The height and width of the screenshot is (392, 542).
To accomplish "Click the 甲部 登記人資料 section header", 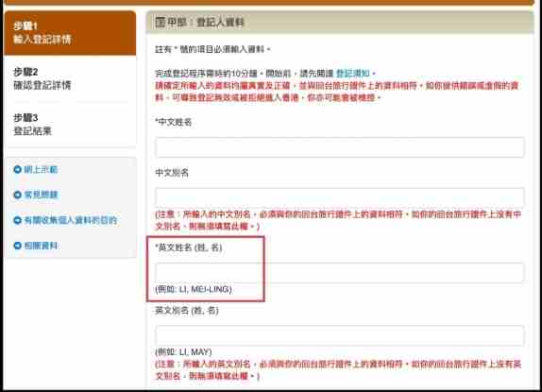I will (340, 22).
